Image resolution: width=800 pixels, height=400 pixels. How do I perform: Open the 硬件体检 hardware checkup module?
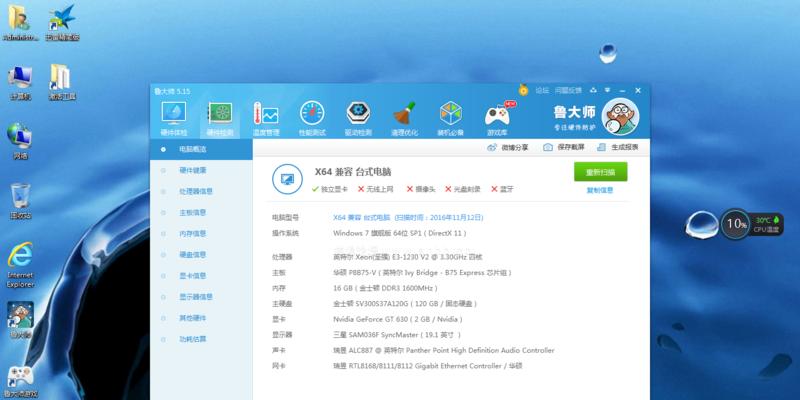174,119
